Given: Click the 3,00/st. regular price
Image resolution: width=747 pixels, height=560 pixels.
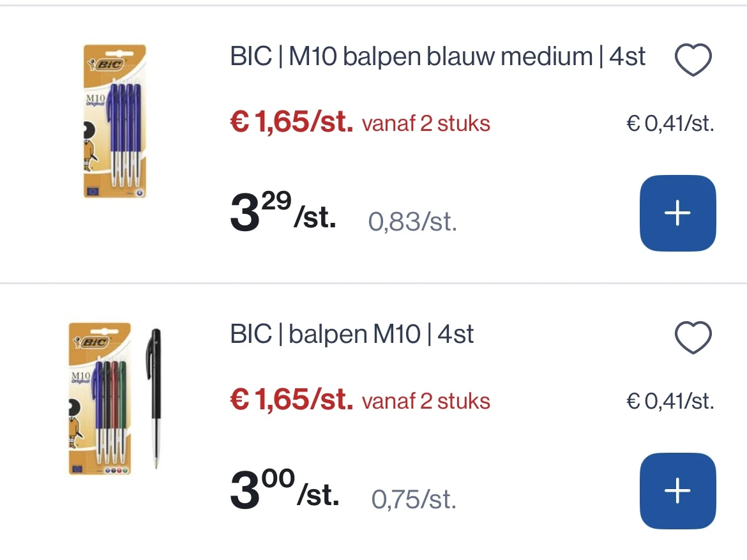Looking at the screenshot, I should (284, 488).
